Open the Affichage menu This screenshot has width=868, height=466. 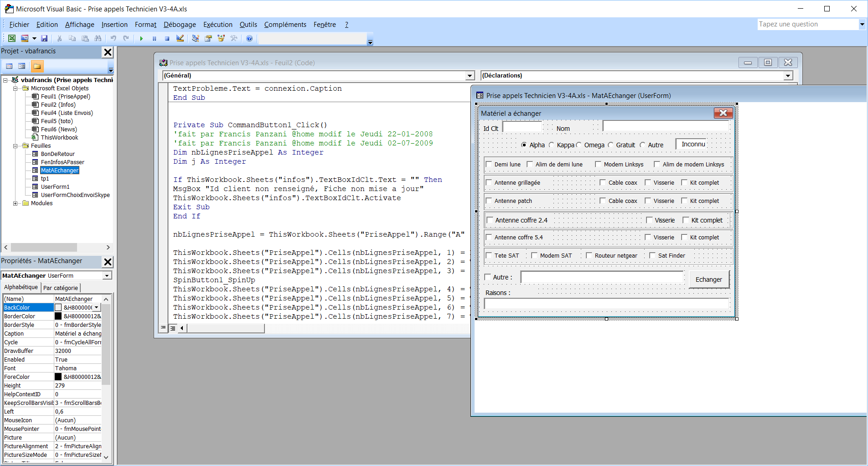click(80, 25)
